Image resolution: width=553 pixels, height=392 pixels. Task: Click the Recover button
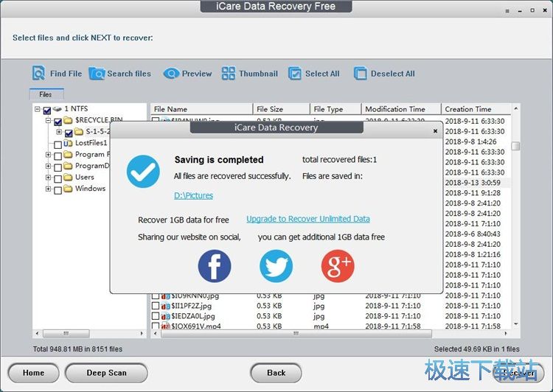pyautogui.click(x=518, y=373)
